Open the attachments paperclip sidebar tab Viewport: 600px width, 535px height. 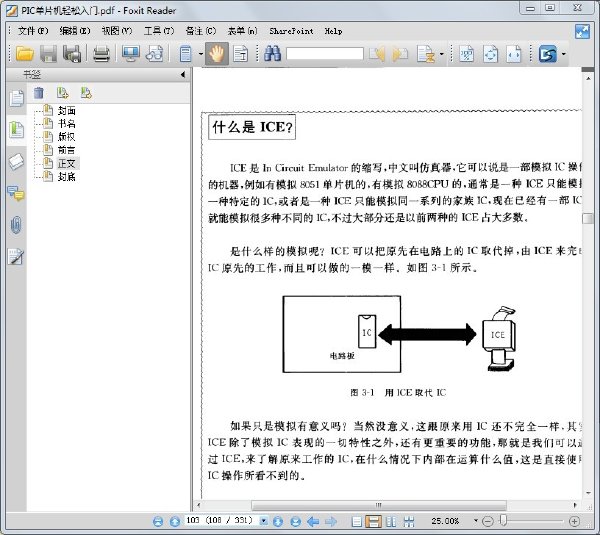(16, 225)
